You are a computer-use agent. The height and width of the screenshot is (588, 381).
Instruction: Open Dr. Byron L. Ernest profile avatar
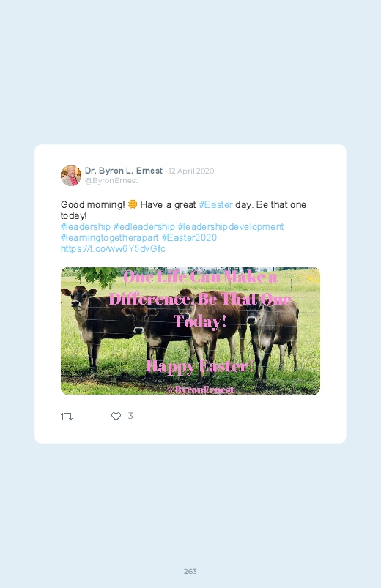pos(71,176)
